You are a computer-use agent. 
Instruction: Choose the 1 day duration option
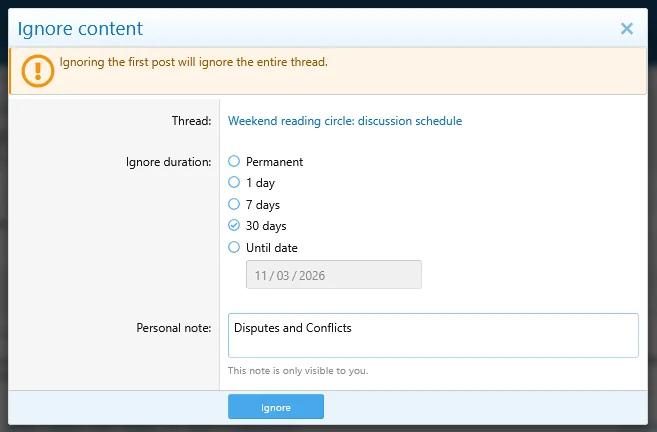click(x=234, y=182)
